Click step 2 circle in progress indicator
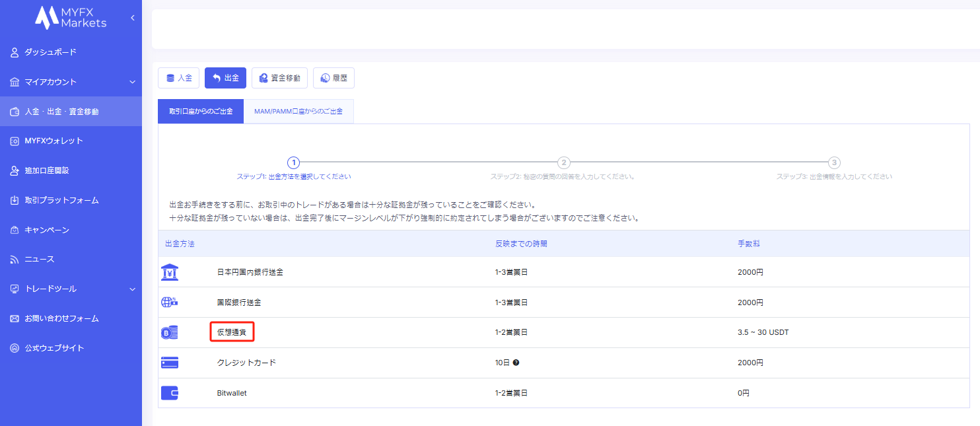980x426 pixels. (x=563, y=162)
